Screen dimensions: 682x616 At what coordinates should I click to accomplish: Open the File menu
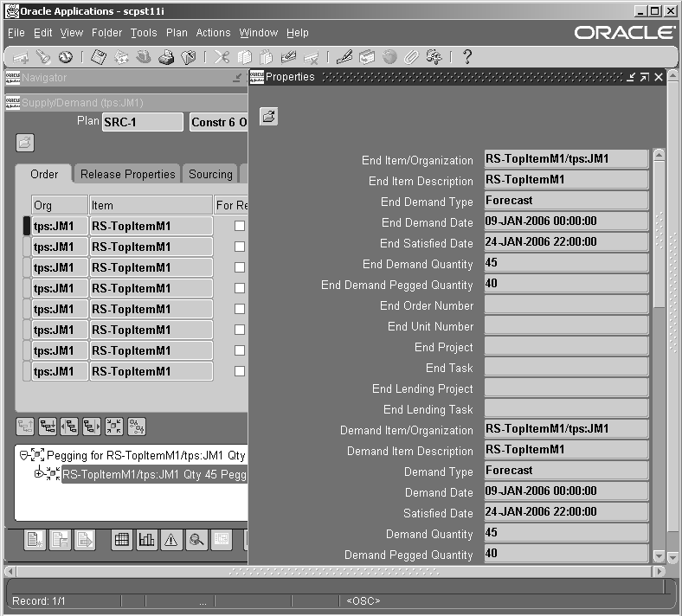pos(16,33)
